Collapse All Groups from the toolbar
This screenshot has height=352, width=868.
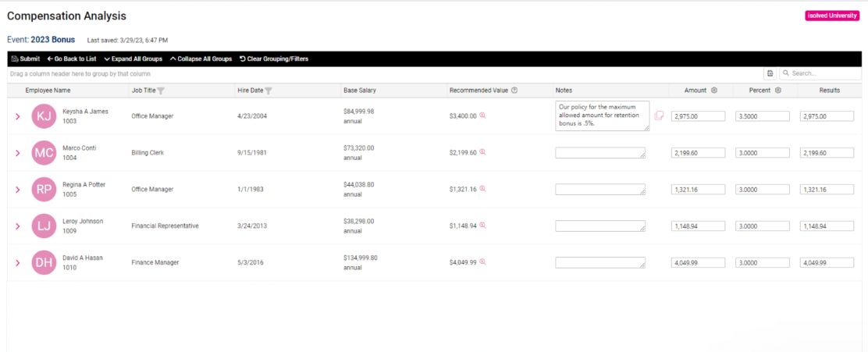[201, 59]
